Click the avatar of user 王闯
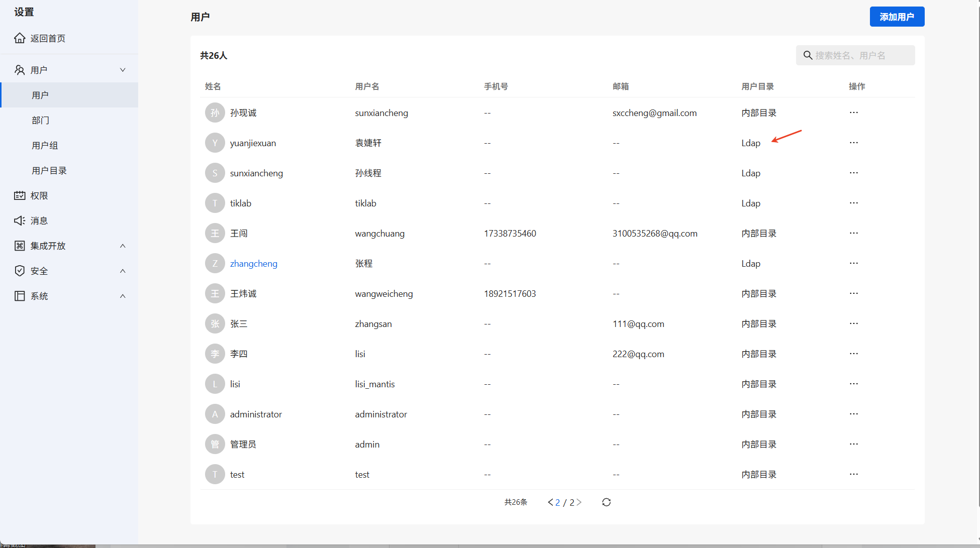 215,233
